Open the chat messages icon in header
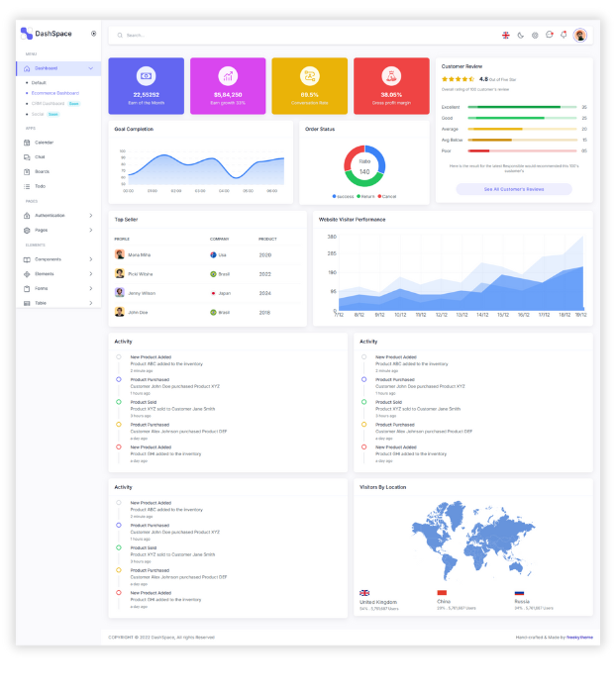This screenshot has width=616, height=693. point(550,35)
